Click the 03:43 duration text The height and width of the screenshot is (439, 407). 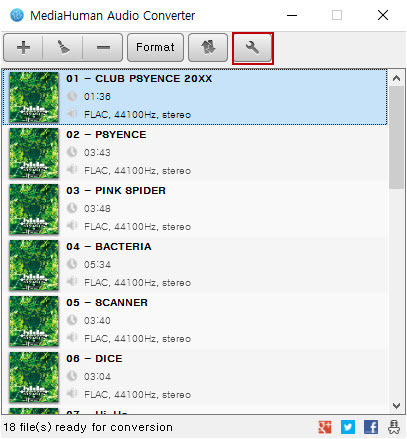click(x=97, y=153)
